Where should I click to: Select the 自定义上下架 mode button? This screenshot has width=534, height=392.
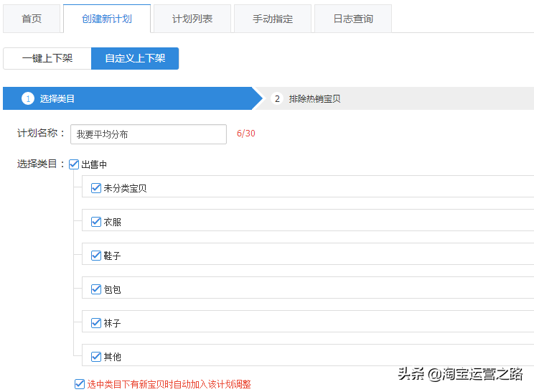click(135, 58)
